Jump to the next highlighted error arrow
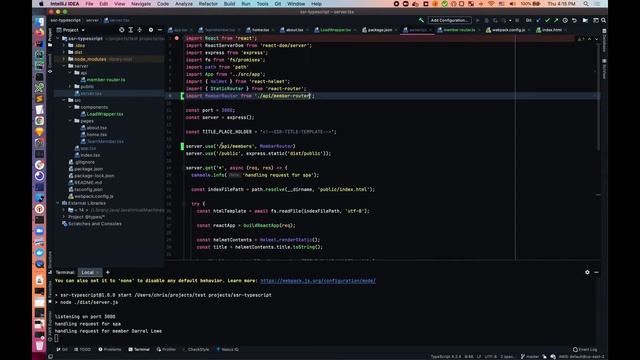Screen dimensions: 640x360 (596, 39)
